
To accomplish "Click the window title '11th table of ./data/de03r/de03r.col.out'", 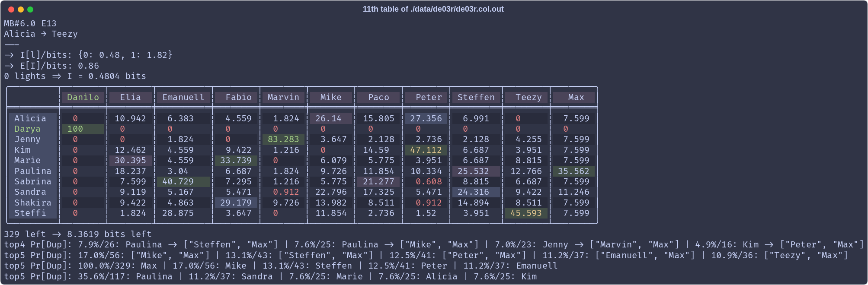I will click(433, 9).
